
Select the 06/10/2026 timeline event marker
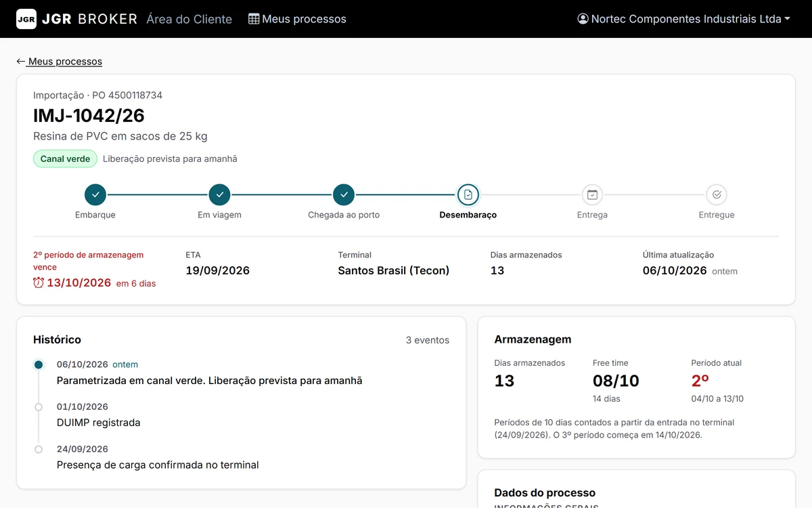[39, 364]
